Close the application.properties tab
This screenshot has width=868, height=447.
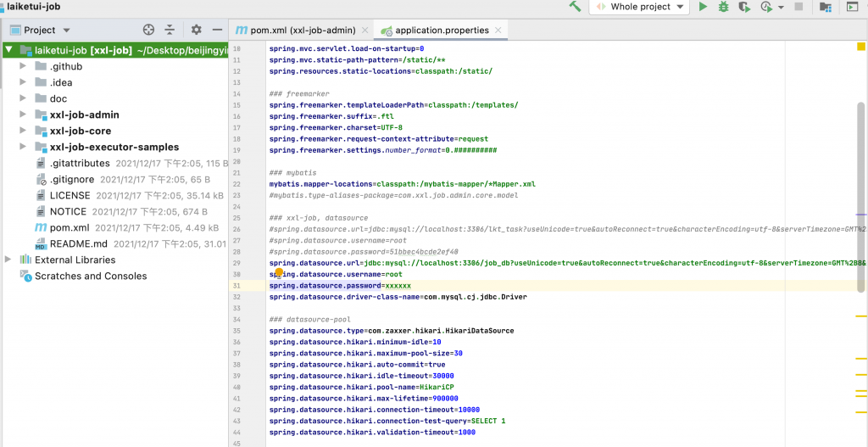[498, 30]
